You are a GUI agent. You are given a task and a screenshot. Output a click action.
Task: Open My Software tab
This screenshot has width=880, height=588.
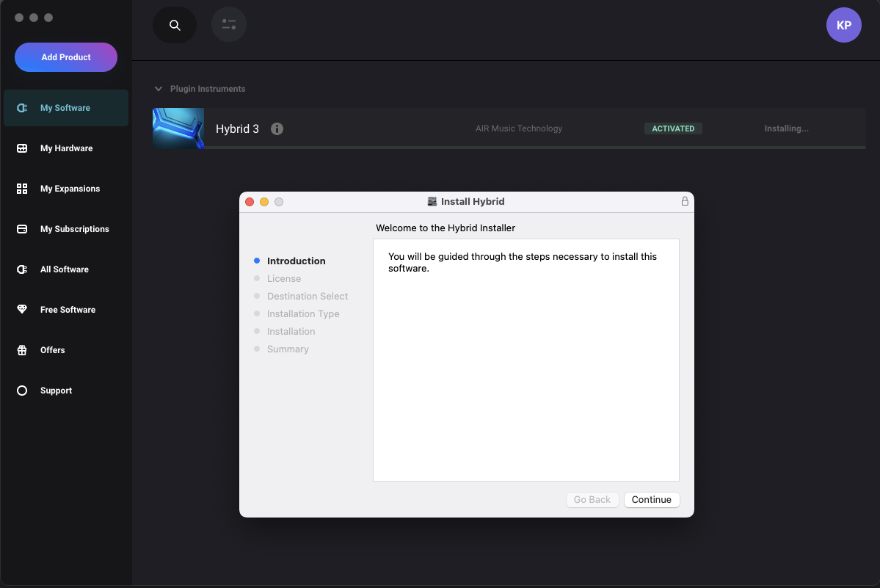[66, 108]
